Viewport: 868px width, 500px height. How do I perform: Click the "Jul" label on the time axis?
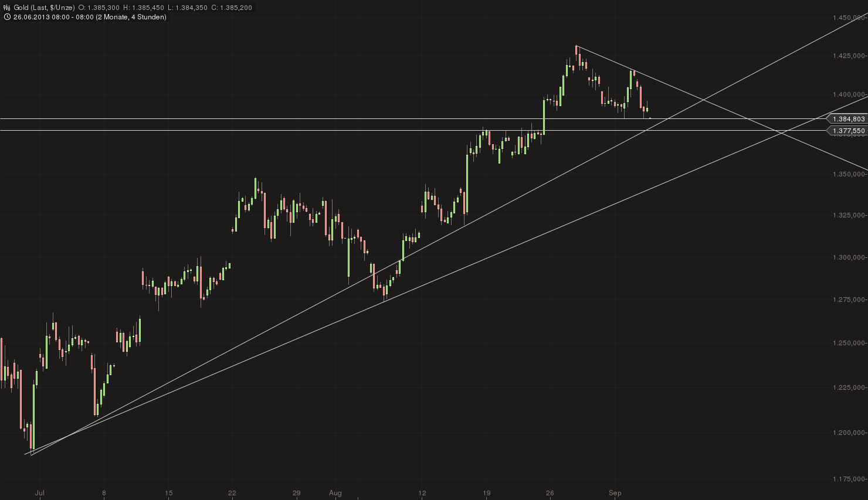(x=41, y=493)
